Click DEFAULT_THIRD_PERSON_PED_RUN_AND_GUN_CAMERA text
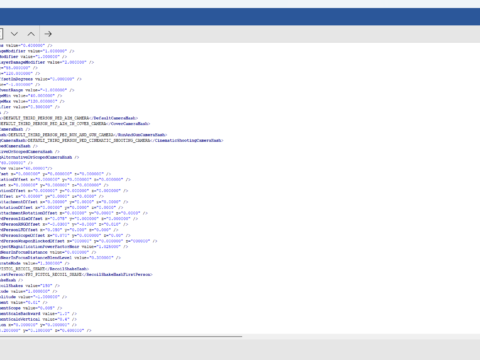The height and width of the screenshot is (360, 480). pyautogui.click(x=61, y=135)
